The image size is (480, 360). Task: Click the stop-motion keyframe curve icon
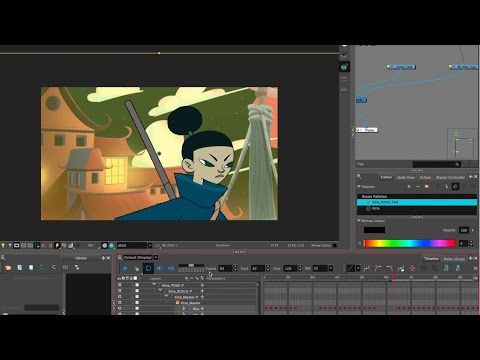pos(390,268)
